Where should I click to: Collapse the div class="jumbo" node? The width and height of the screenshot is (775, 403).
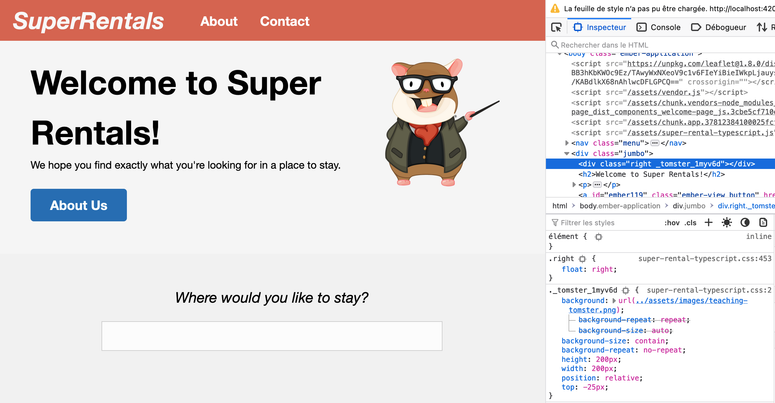click(568, 153)
